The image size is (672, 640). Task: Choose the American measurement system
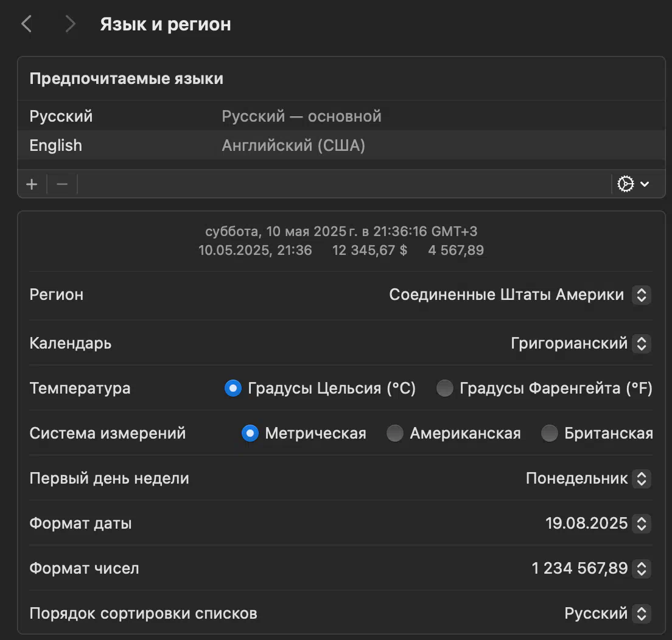coord(395,433)
